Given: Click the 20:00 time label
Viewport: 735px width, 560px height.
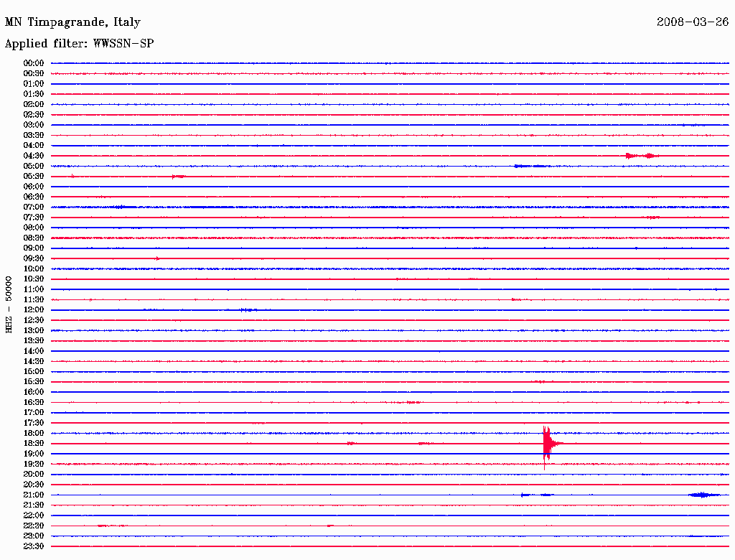Looking at the screenshot, I should click(x=34, y=474).
